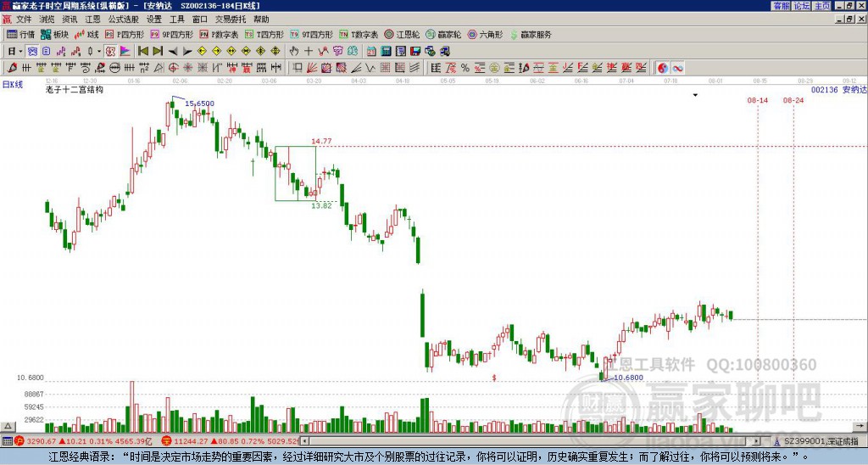Screen dimensions: 868x465
Task: Toggle the infinity loop icon
Action: (x=677, y=68)
